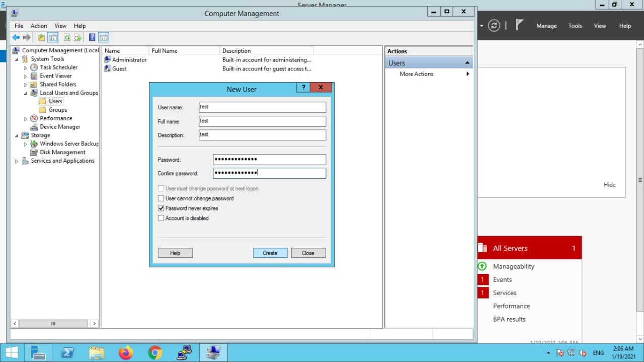Check the Account is disabled box
The height and width of the screenshot is (362, 644).
[161, 219]
